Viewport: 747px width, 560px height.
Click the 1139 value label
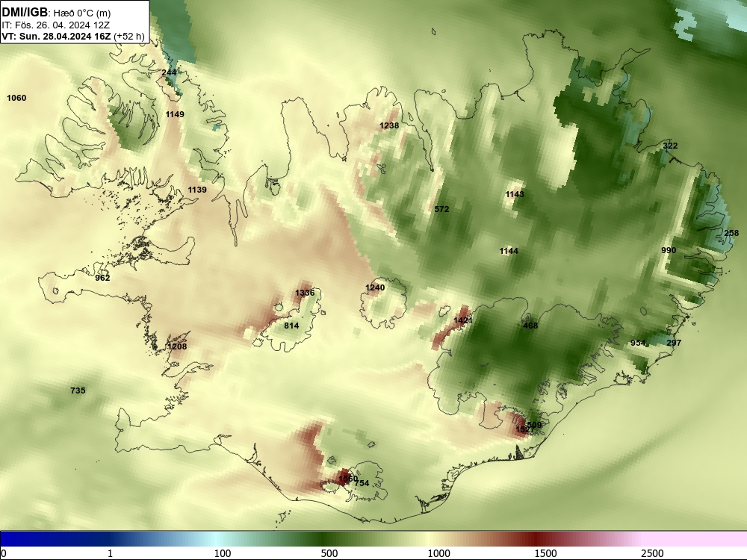coord(197,190)
